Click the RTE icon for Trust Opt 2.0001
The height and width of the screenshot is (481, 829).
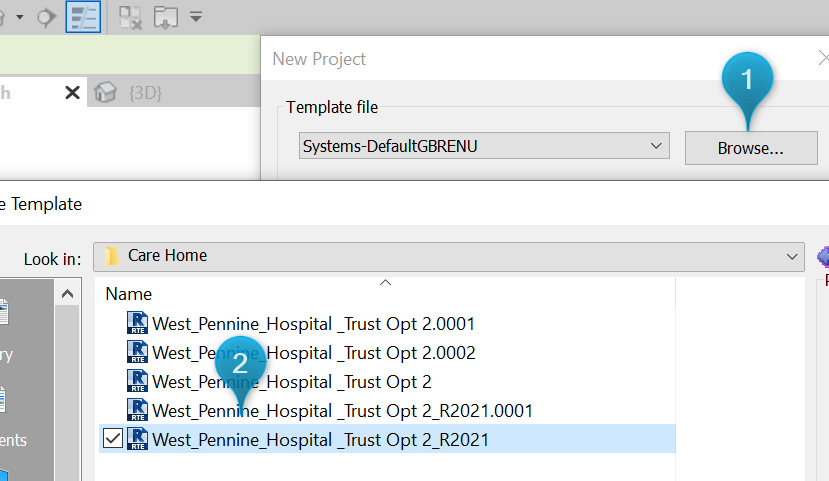pyautogui.click(x=138, y=323)
